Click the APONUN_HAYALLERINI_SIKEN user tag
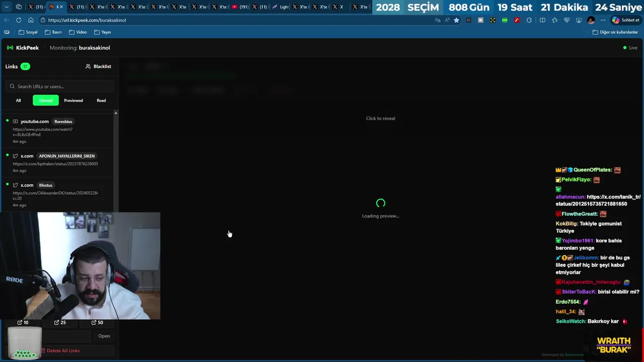This screenshot has width=644, height=362. click(67, 156)
